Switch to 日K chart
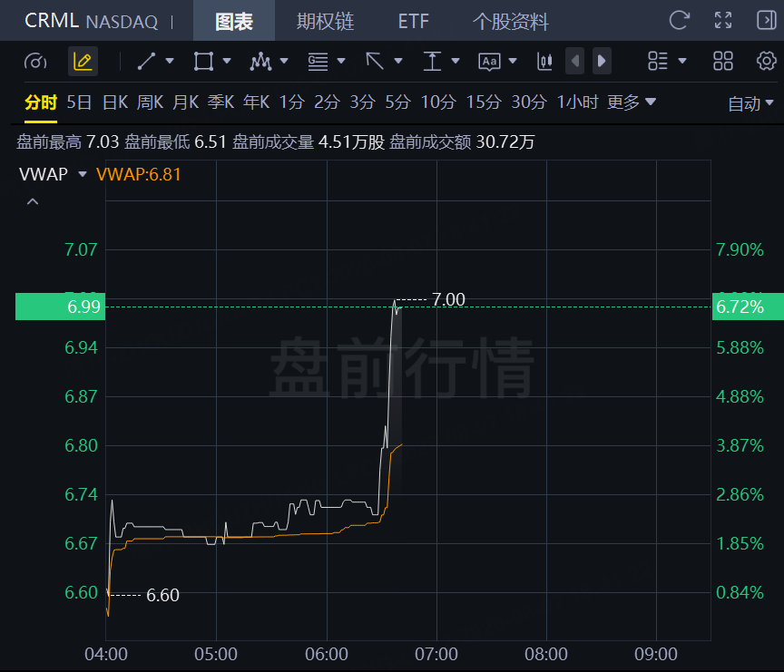The image size is (784, 672). point(115,102)
